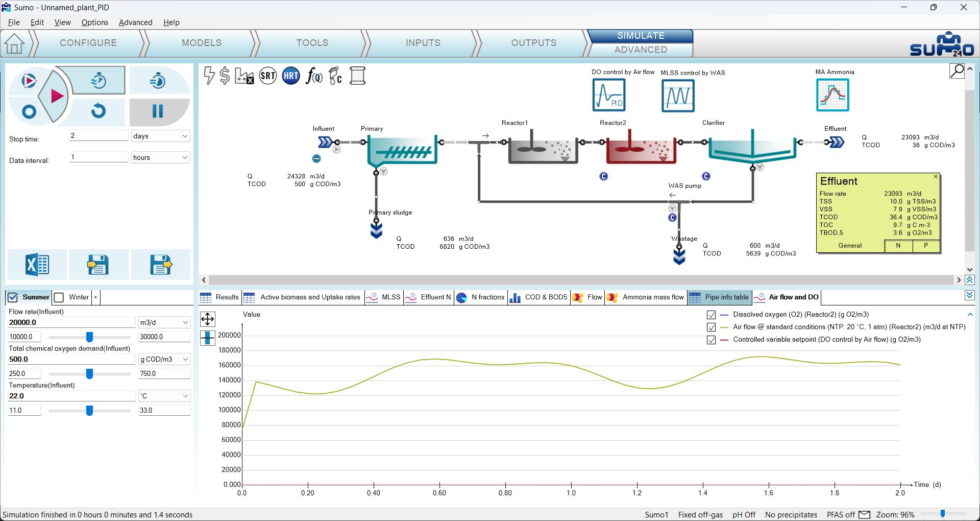Image resolution: width=980 pixels, height=521 pixels.
Task: Click the Wastage outlet icon
Action: click(x=679, y=256)
